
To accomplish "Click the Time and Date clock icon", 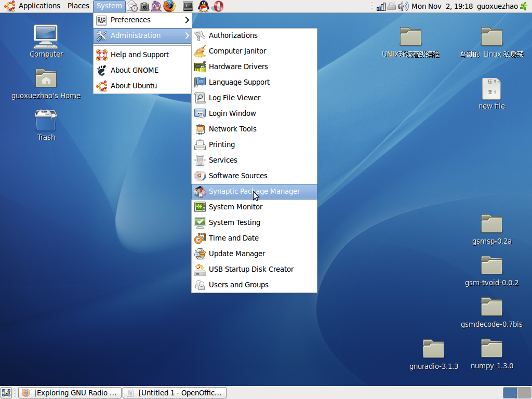I will [x=200, y=238].
